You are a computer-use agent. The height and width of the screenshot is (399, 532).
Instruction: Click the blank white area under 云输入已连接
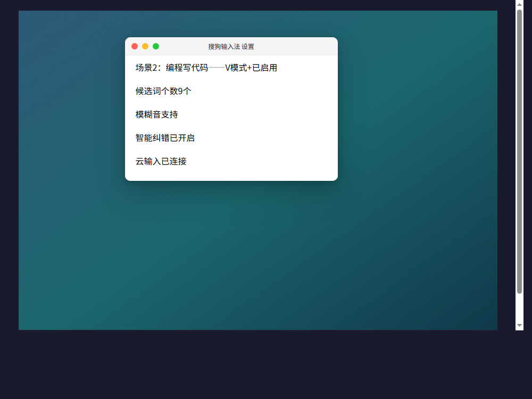tap(231, 174)
